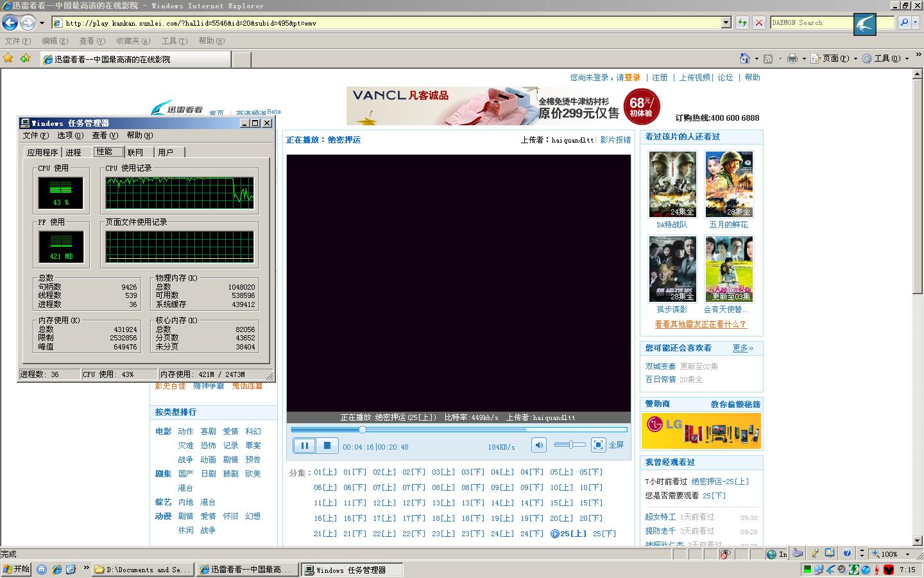The width and height of the screenshot is (924, 578).
Task: Adjust the player volume slider
Action: (x=570, y=444)
